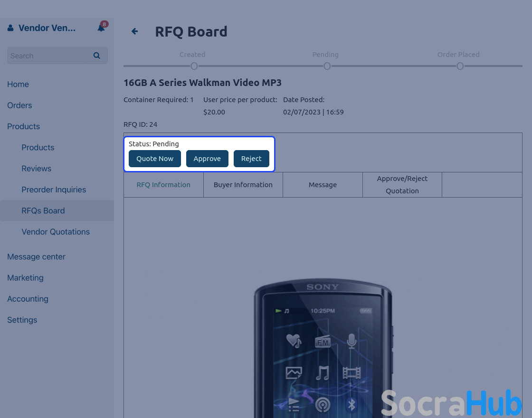Open Reviews sub-item

[36, 168]
